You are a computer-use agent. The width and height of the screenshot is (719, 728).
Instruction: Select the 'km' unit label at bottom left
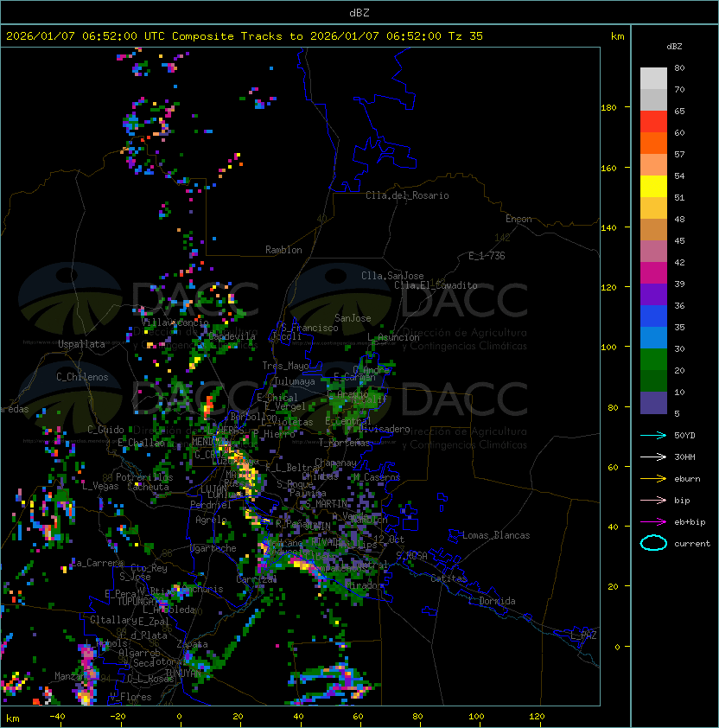point(13,718)
